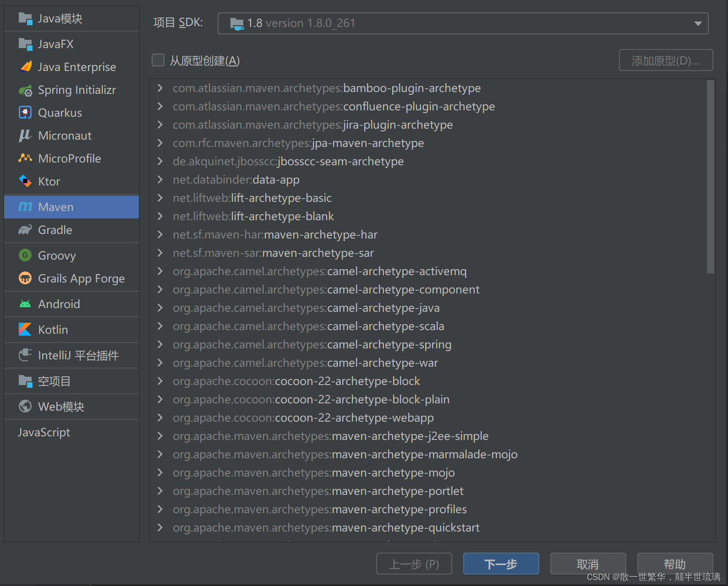
Task: Click the Maven m icon
Action: 25,207
